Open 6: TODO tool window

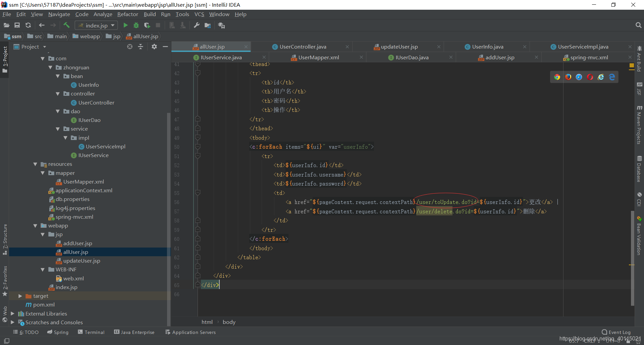pos(26,332)
